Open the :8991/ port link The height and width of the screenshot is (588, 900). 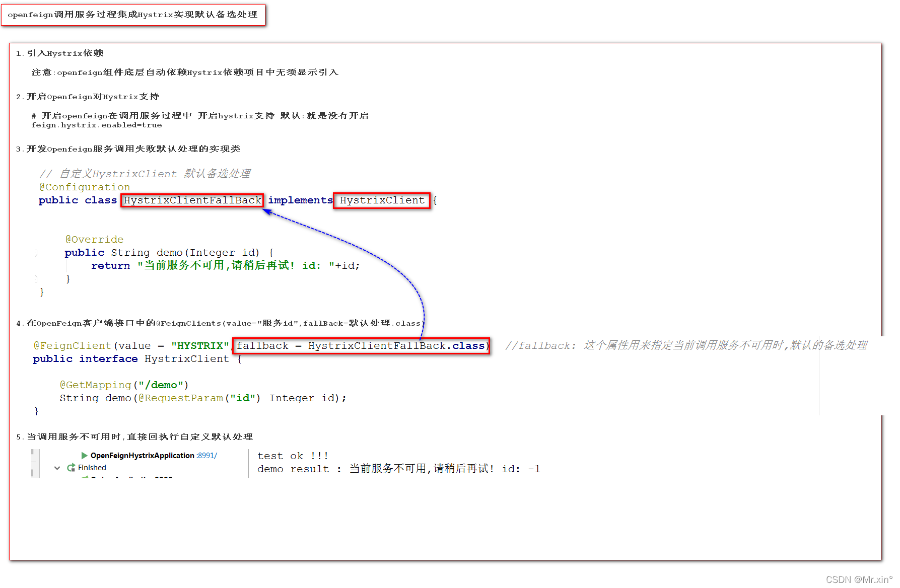coord(207,456)
